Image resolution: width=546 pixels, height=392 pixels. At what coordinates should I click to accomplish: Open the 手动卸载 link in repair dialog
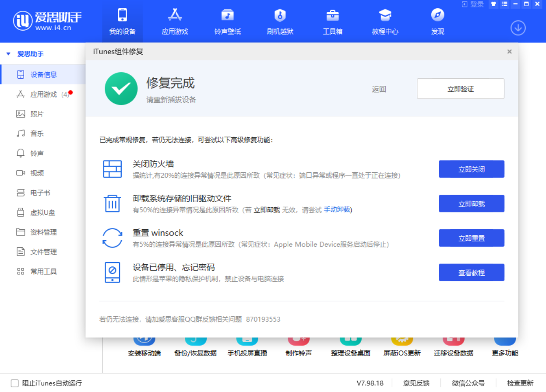pyautogui.click(x=337, y=210)
